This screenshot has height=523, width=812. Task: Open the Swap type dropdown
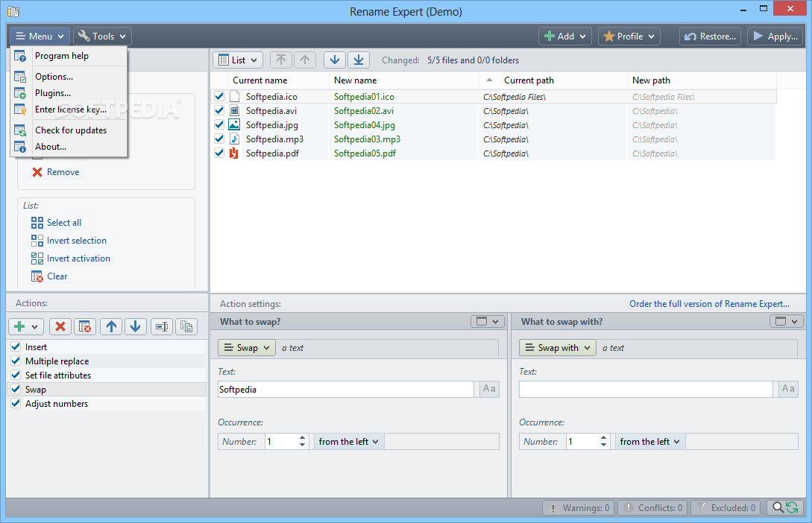click(x=247, y=348)
